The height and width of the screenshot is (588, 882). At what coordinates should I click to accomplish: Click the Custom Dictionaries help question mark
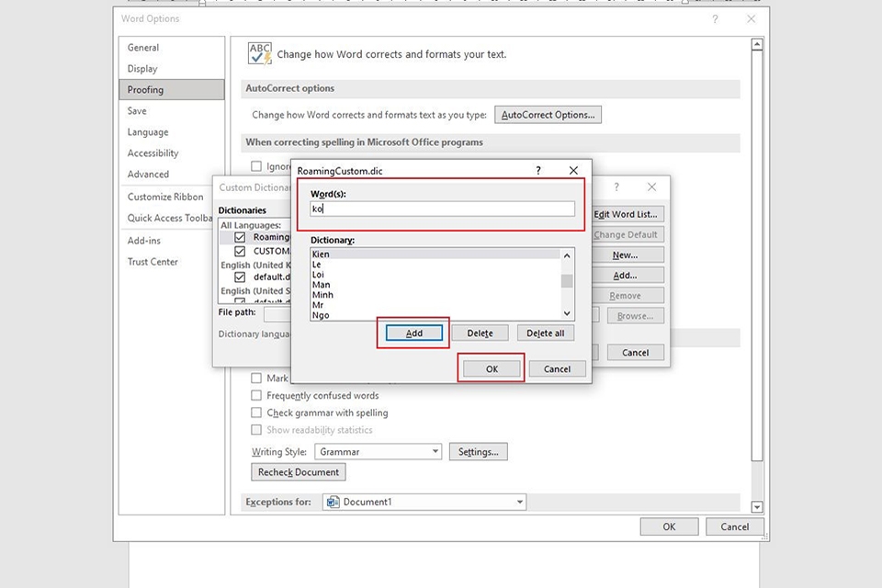(616, 187)
